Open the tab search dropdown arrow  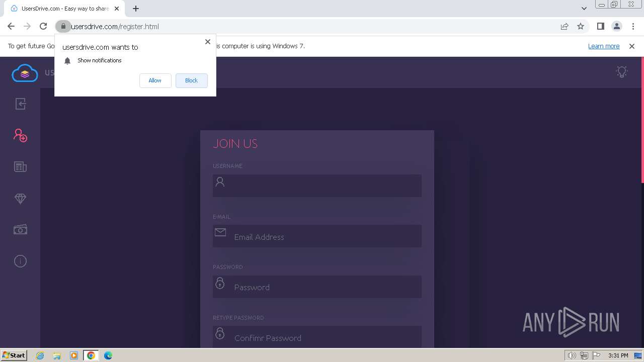coord(584,9)
